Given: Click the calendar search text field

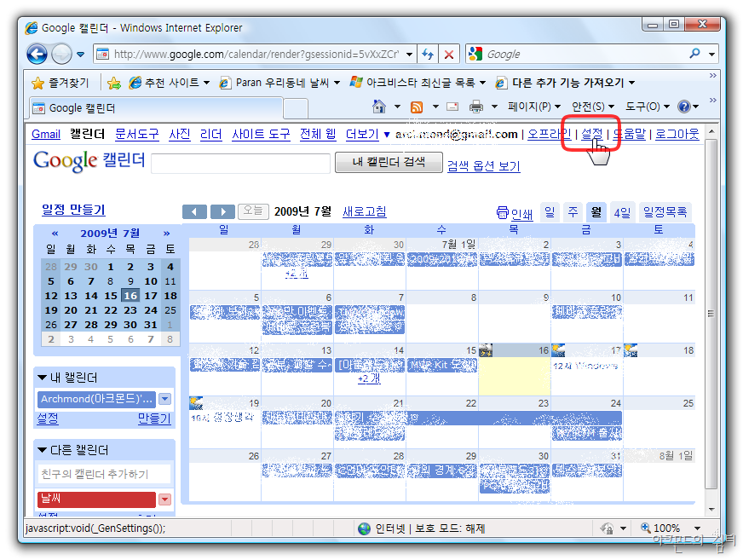Looking at the screenshot, I should click(x=241, y=164).
